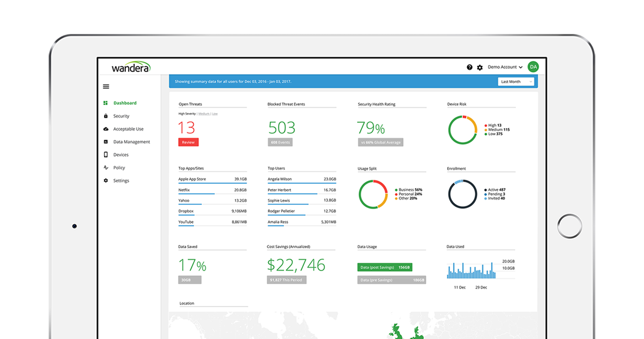Select the Low severity link
The width and height of the screenshot is (644, 339).
215,114
